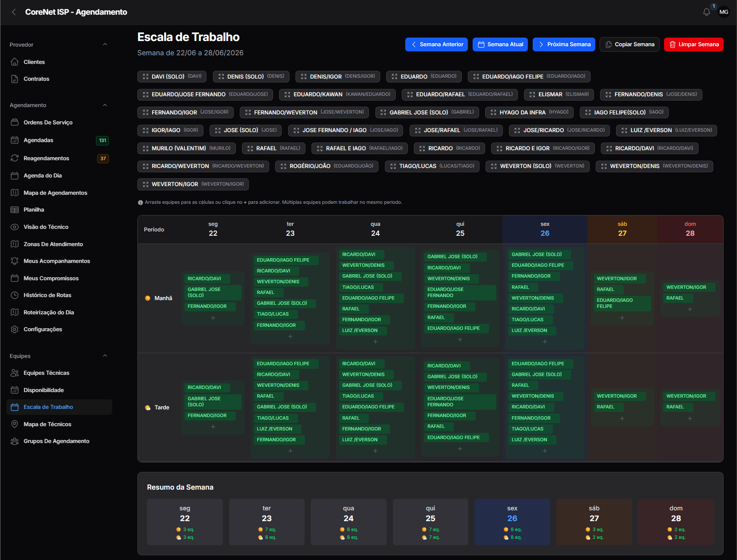Click the Configurações gear icon

click(x=15, y=329)
